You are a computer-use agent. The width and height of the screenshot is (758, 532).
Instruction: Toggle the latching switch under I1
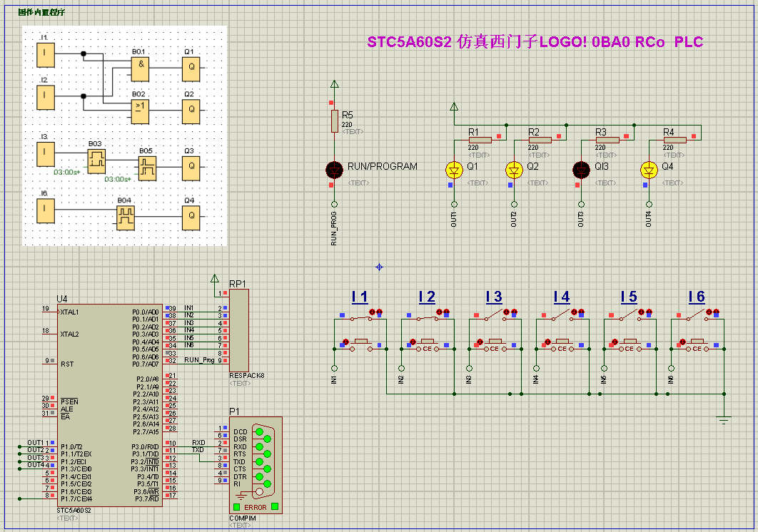pyautogui.click(x=361, y=317)
